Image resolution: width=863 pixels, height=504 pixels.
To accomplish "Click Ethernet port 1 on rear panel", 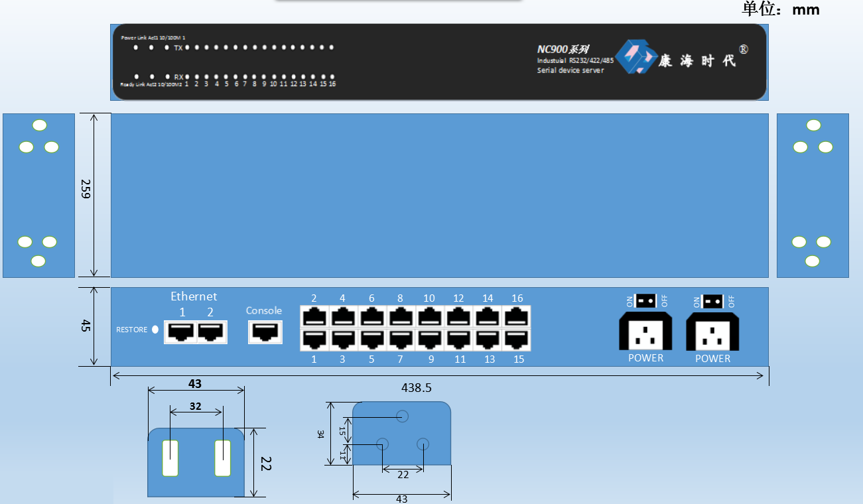I will click(x=180, y=332).
